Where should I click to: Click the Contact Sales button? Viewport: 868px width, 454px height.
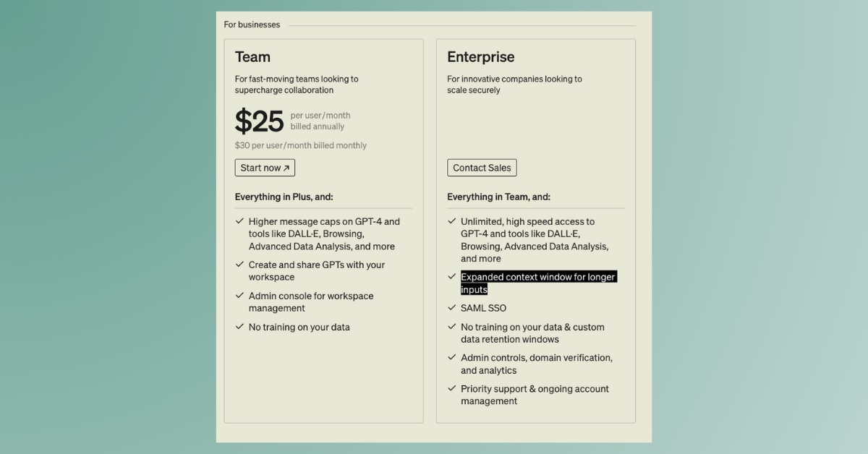click(482, 168)
